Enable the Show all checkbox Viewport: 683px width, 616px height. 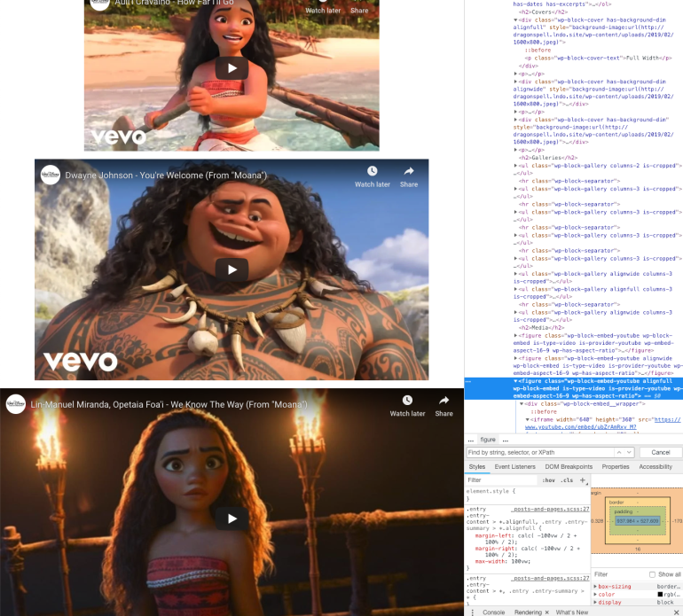652,574
